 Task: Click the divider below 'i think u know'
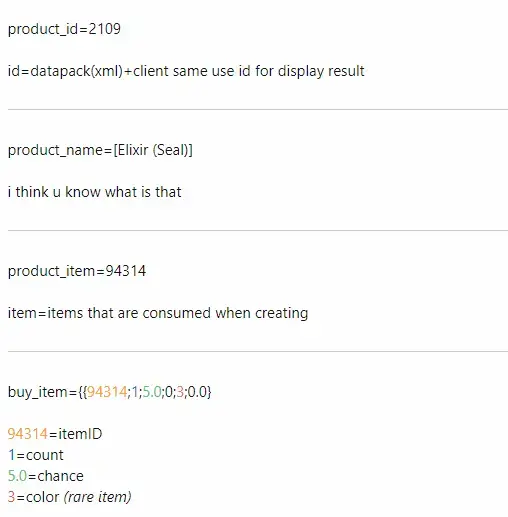[258, 230]
